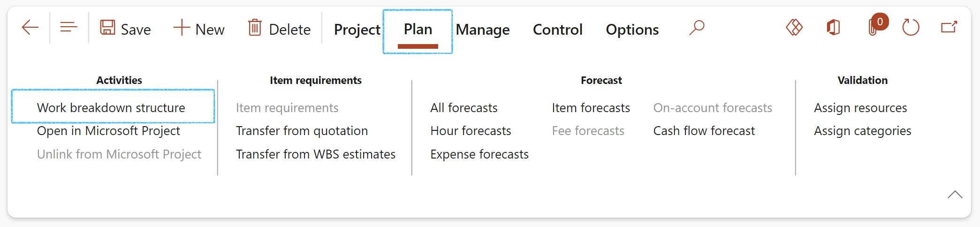Click the Office app icon
The width and height of the screenshot is (980, 227).
point(833,28)
